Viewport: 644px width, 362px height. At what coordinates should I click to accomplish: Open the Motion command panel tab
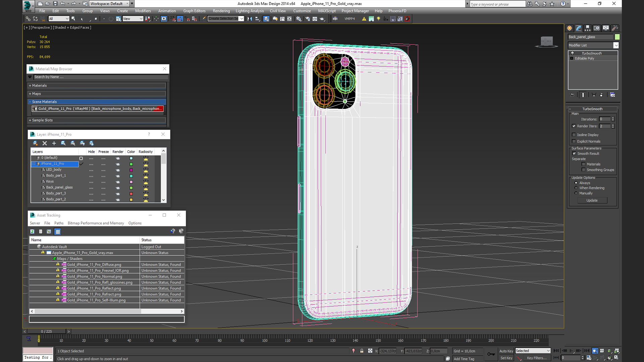click(597, 28)
